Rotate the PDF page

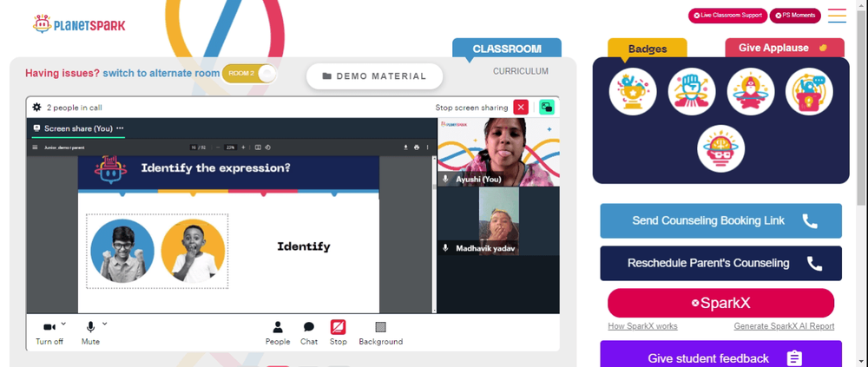pos(268,147)
